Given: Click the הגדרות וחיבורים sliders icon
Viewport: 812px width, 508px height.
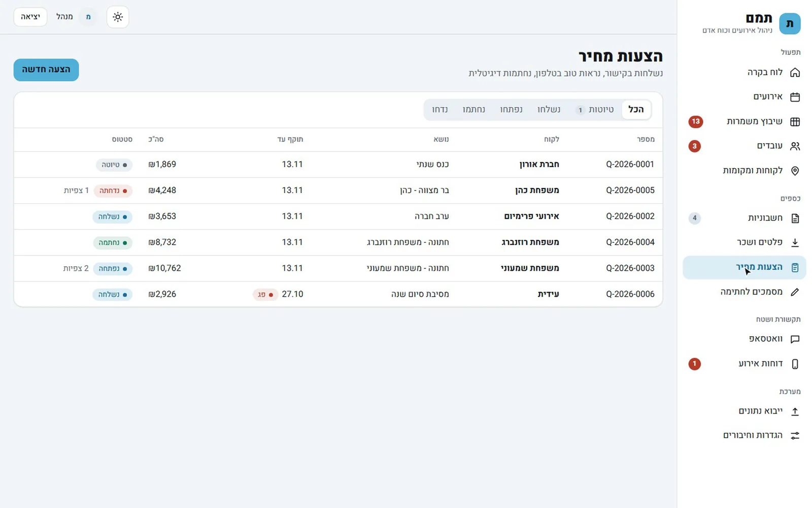Looking at the screenshot, I should pyautogui.click(x=795, y=435).
